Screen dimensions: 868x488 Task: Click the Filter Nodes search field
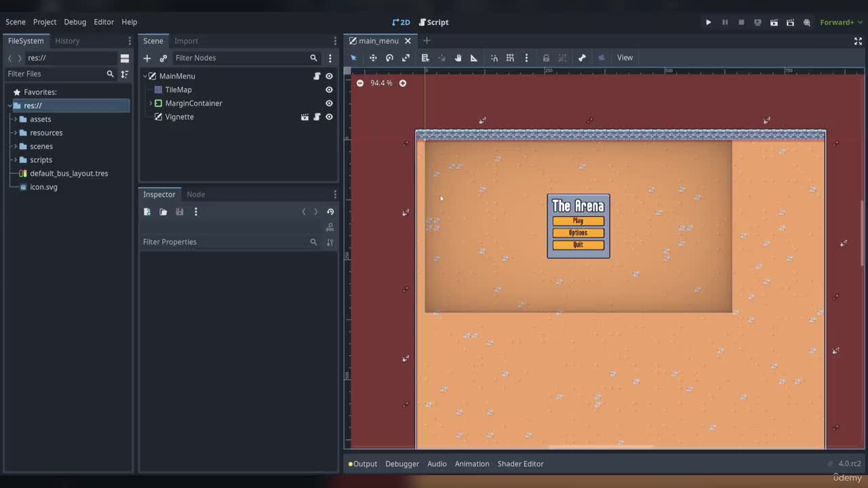(x=246, y=58)
